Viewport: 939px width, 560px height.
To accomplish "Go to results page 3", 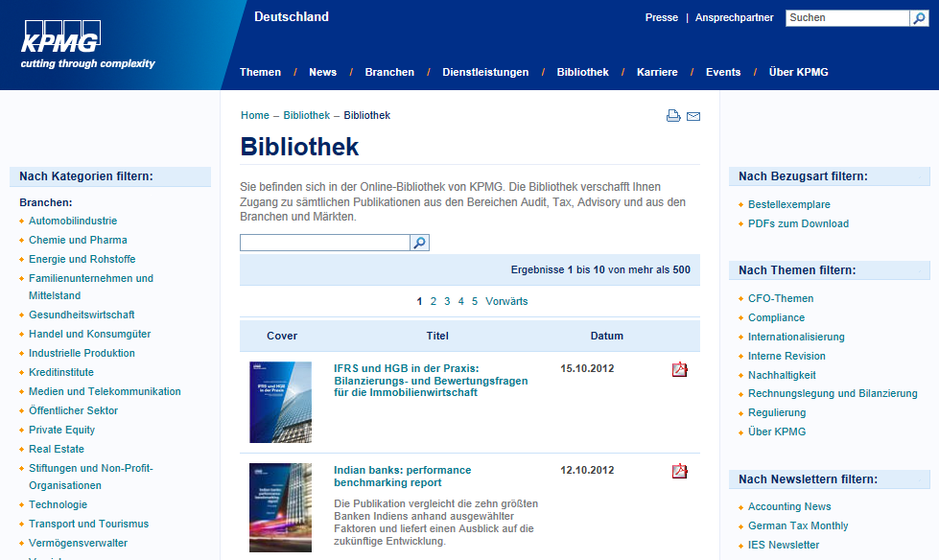I will point(447,301).
